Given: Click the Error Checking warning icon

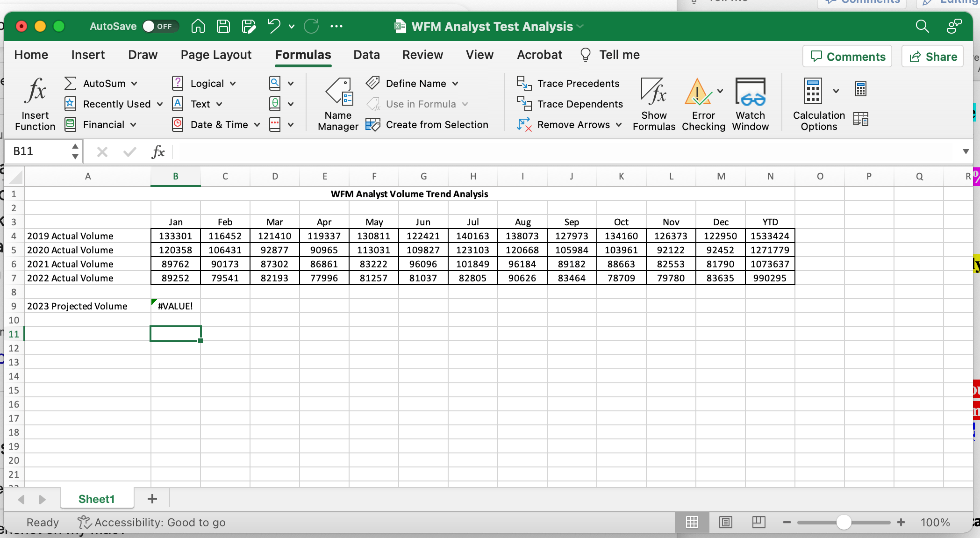Looking at the screenshot, I should 698,92.
